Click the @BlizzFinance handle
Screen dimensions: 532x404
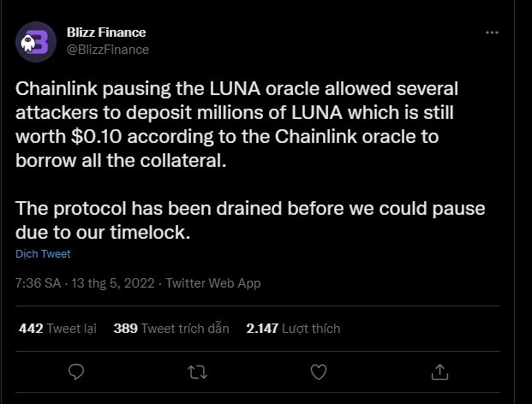tap(108, 50)
